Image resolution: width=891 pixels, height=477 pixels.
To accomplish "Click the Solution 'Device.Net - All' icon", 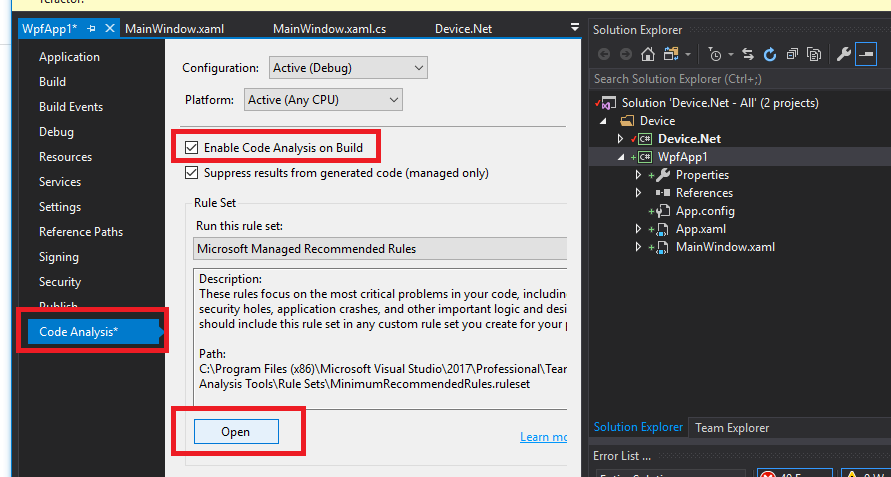I will coord(608,103).
